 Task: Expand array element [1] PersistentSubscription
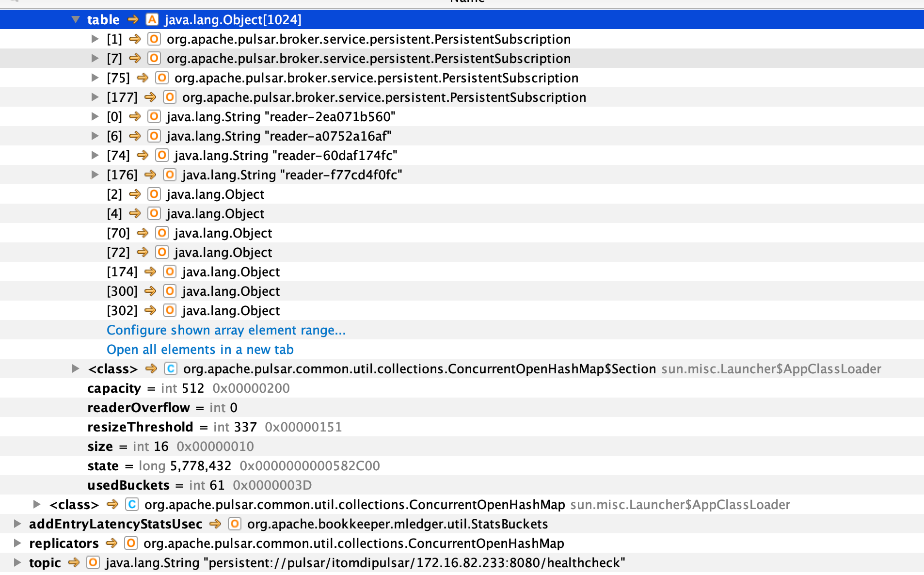[95, 39]
